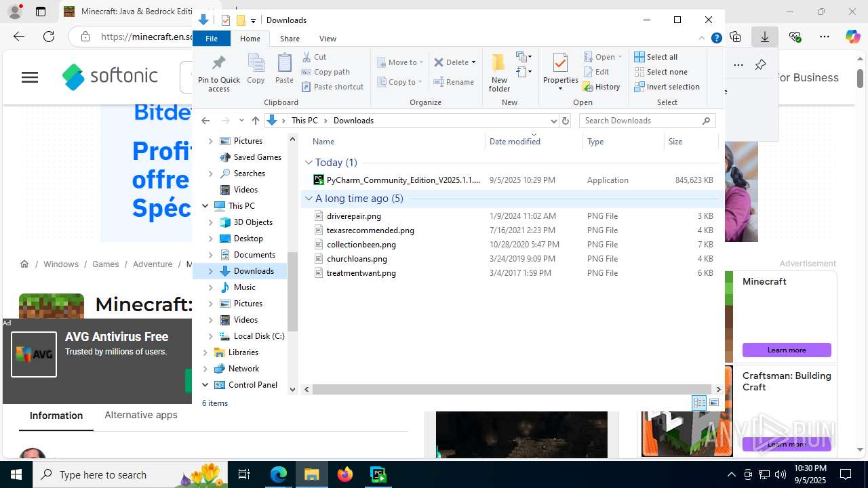868x488 pixels.
Task: Open Move to dropdown
Action: [400, 62]
